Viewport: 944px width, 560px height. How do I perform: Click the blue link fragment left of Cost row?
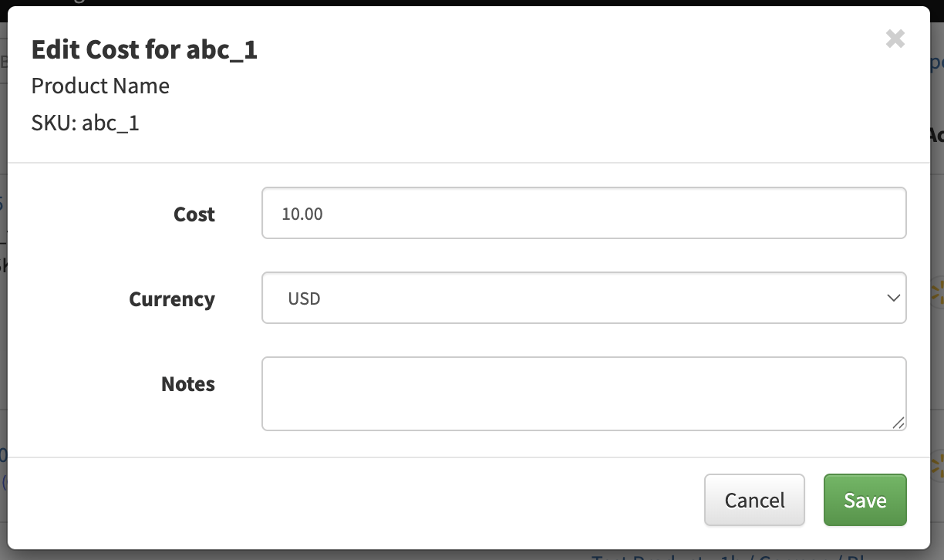click(x=3, y=204)
